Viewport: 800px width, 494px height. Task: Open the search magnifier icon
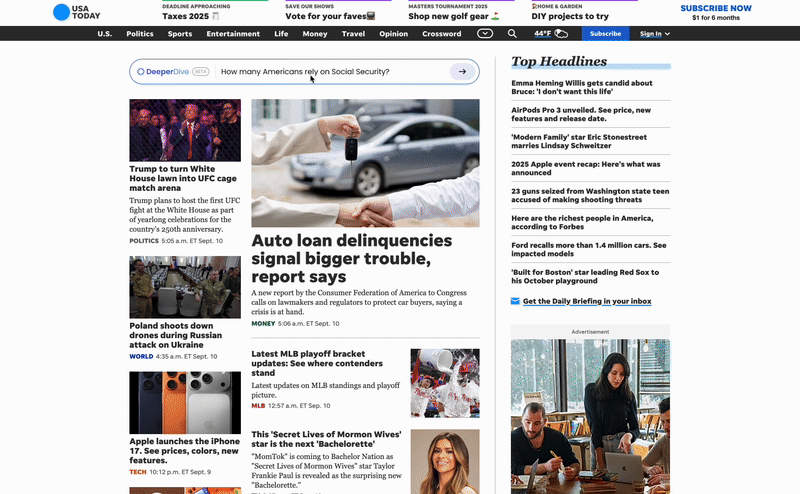512,34
